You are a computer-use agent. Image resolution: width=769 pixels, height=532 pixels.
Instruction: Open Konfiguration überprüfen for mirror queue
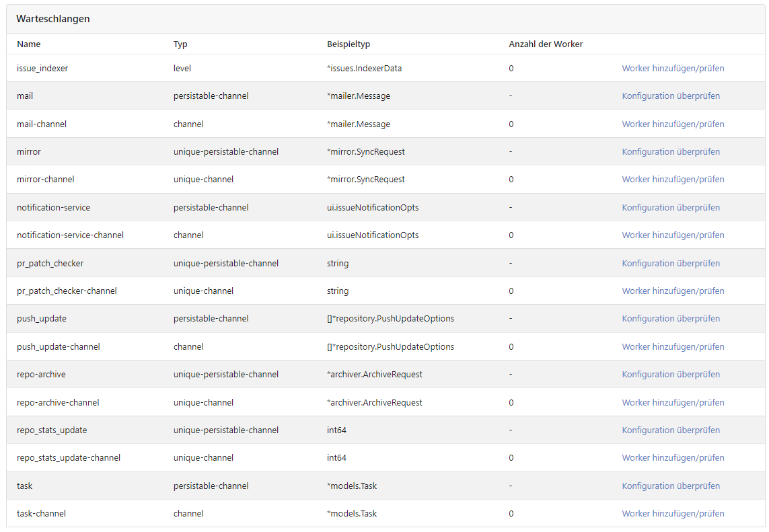(x=671, y=151)
